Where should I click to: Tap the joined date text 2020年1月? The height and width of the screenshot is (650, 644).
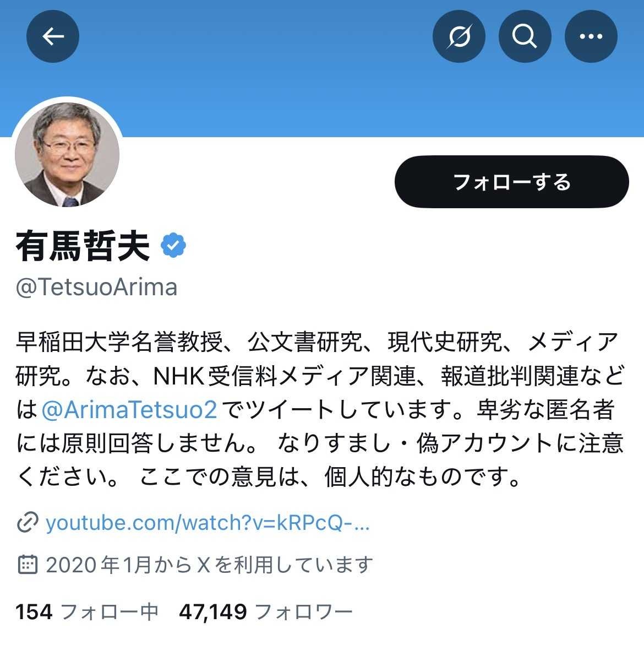[x=99, y=565]
